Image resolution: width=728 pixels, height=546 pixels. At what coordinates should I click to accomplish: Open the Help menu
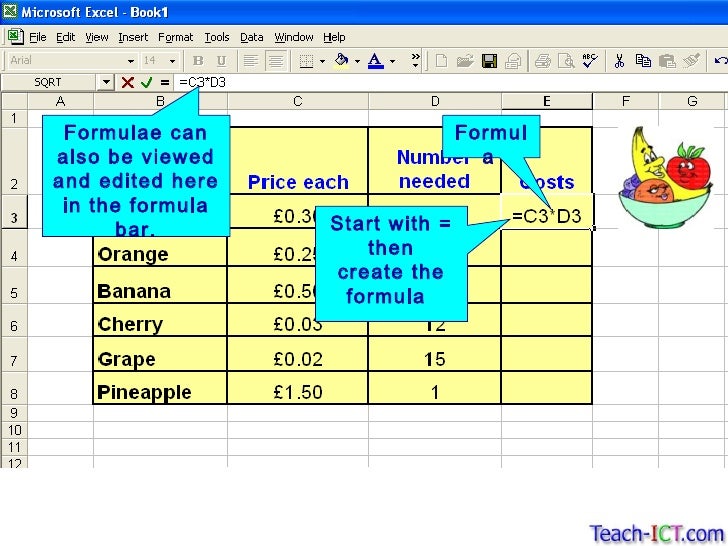(x=334, y=37)
